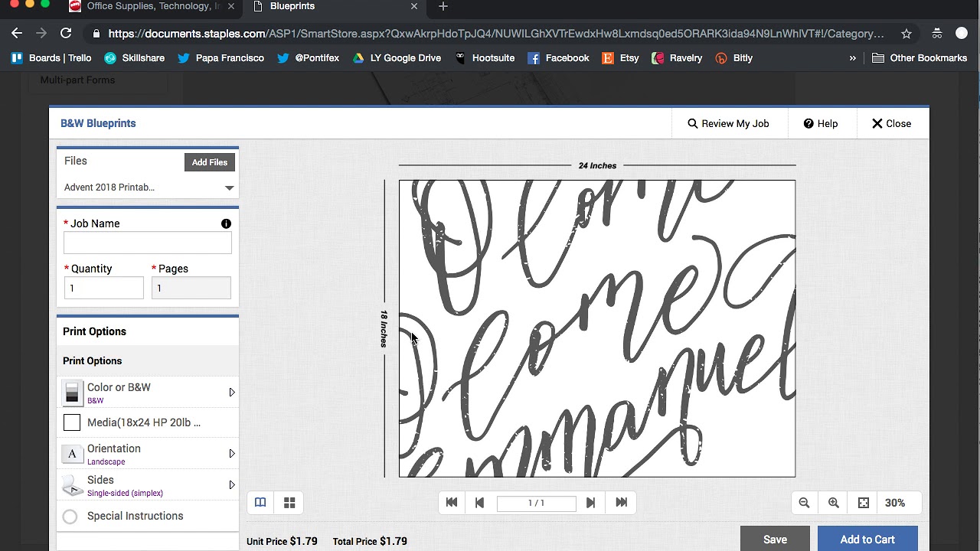This screenshot has width=980, height=551.
Task: Bookmark this page with the star icon
Action: coord(906,34)
